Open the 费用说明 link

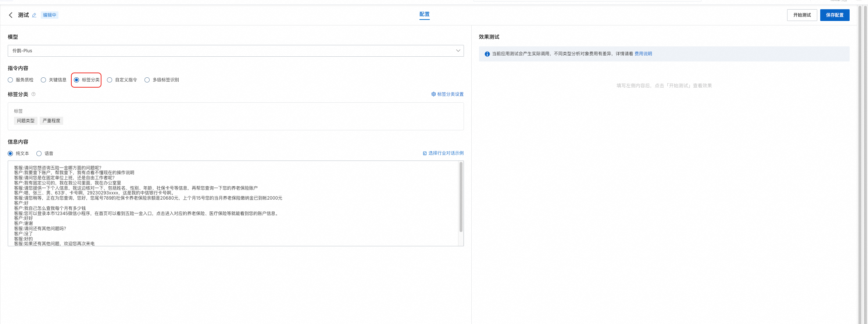click(643, 54)
